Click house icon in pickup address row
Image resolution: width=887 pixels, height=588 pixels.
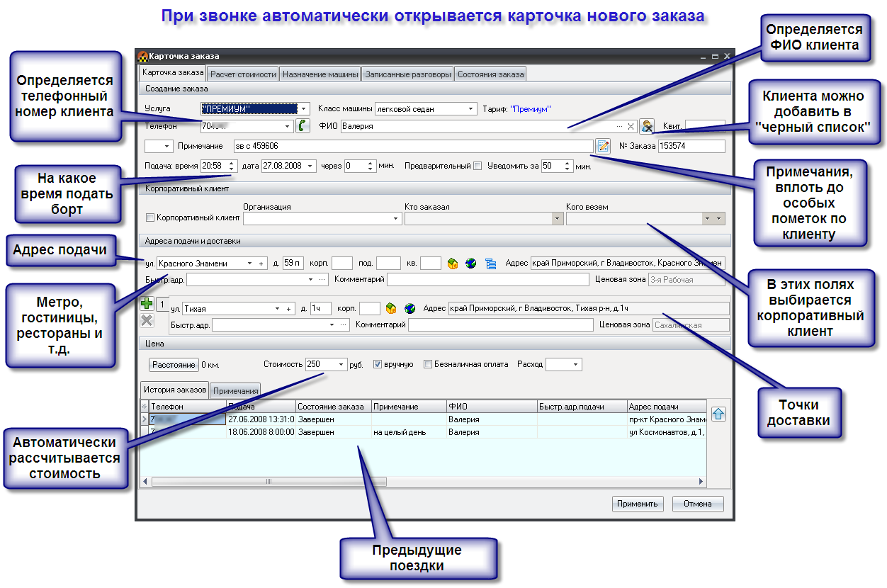point(453,264)
